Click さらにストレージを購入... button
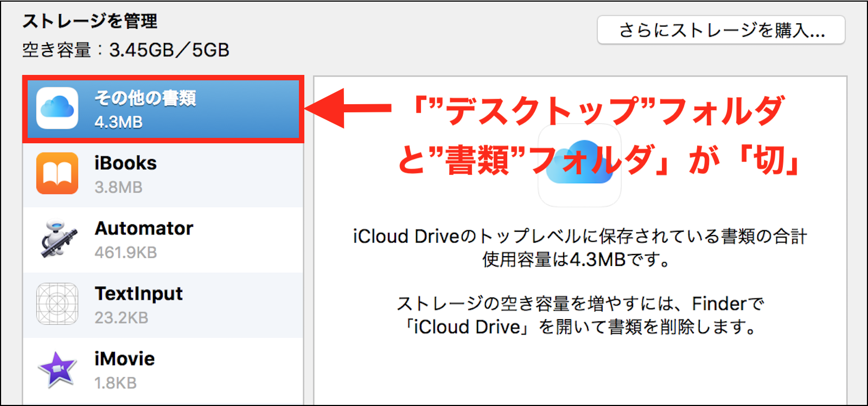Image resolution: width=868 pixels, height=406 pixels. click(x=721, y=30)
